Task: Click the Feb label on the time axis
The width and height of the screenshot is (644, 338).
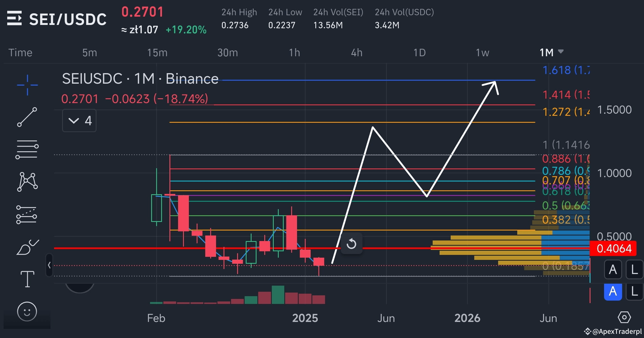Action: (x=156, y=318)
